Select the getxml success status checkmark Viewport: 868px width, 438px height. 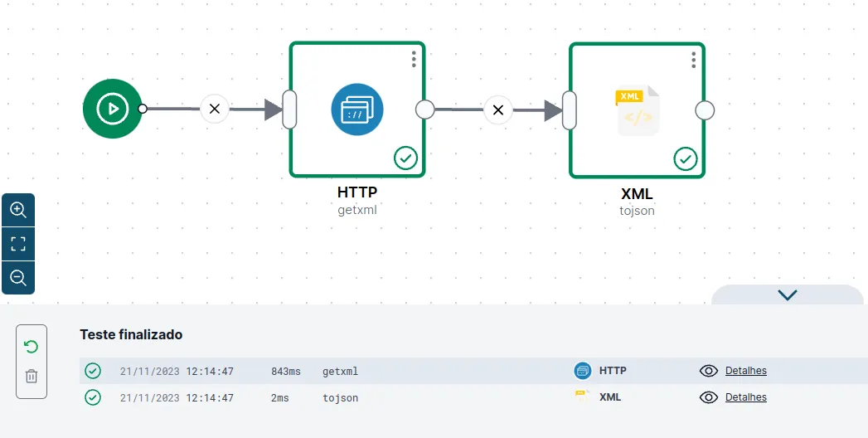(93, 371)
